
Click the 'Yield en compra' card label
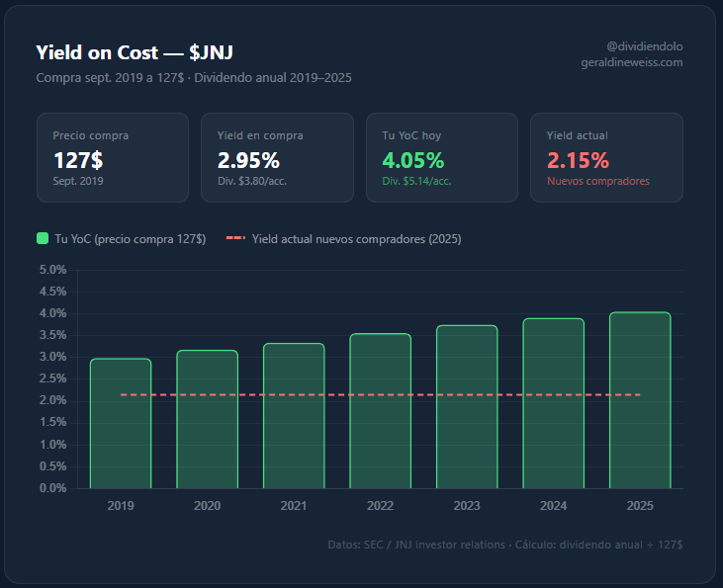coord(260,135)
